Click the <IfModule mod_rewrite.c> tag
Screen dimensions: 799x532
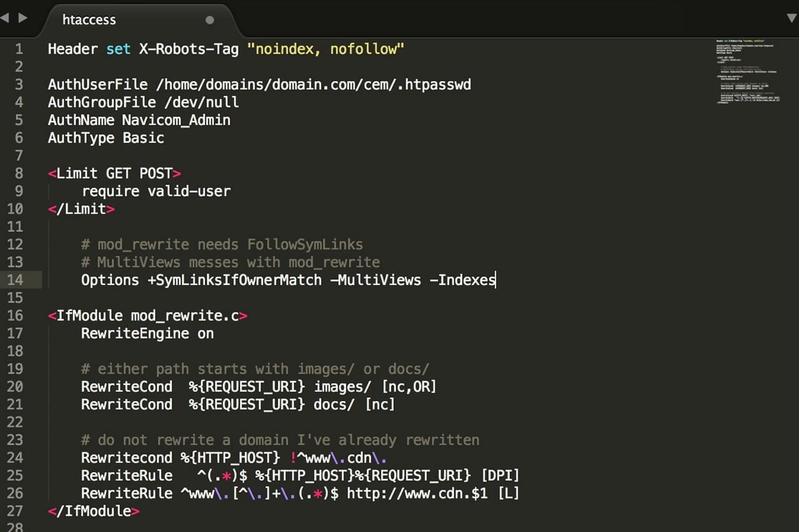(147, 316)
